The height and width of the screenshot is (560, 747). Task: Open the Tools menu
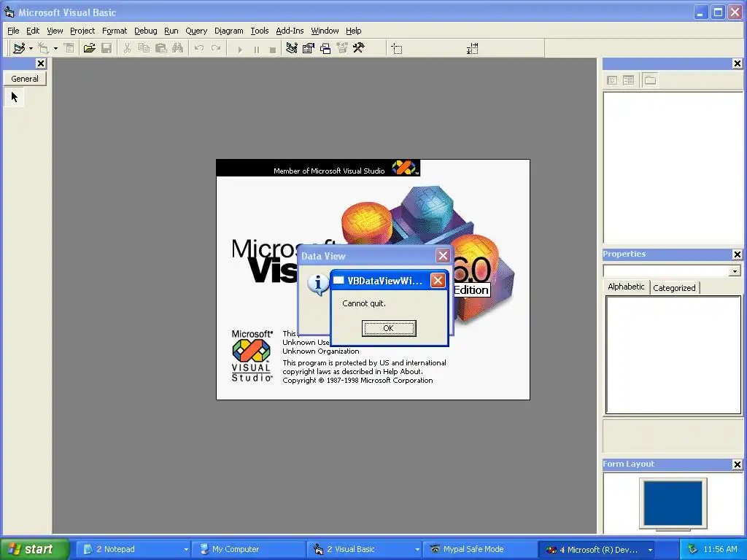coord(260,31)
